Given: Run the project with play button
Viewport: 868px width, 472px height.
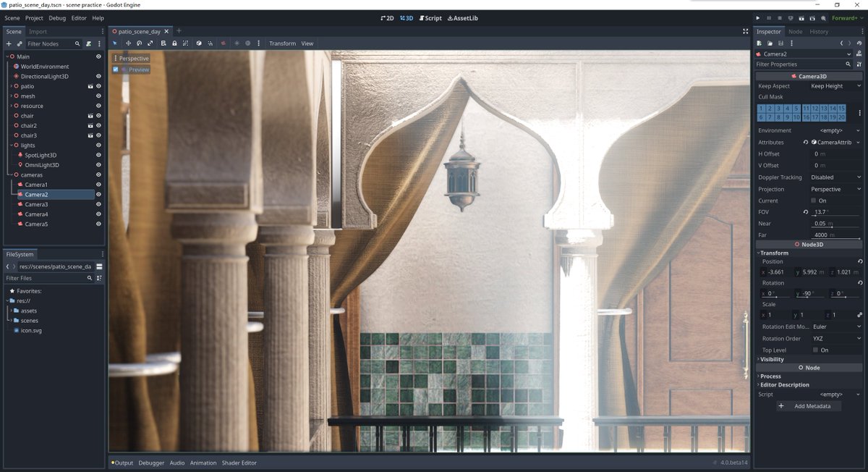Looking at the screenshot, I should pos(758,18).
